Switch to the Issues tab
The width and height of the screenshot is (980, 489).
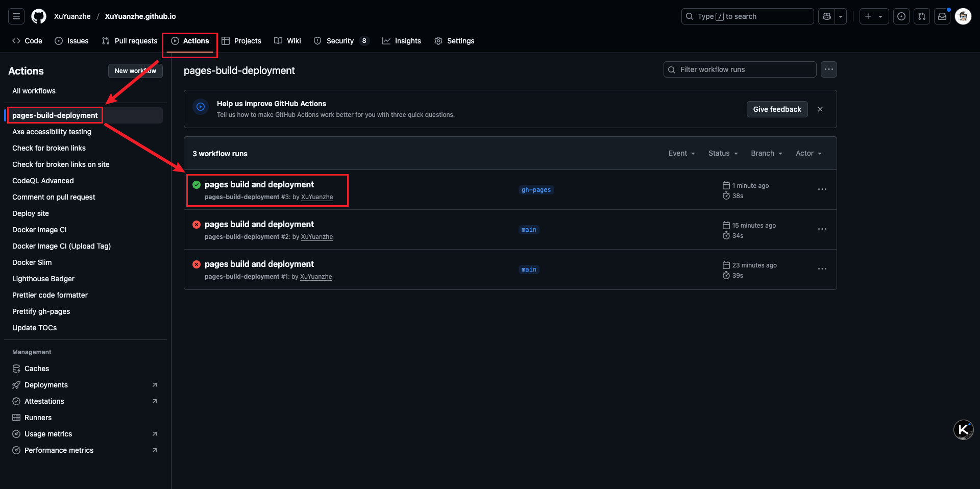(x=71, y=41)
